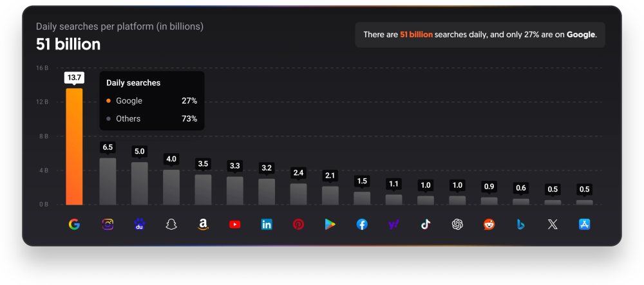This screenshot has height=285, width=644.
Task: Click the 13.7 value label
Action: (74, 77)
